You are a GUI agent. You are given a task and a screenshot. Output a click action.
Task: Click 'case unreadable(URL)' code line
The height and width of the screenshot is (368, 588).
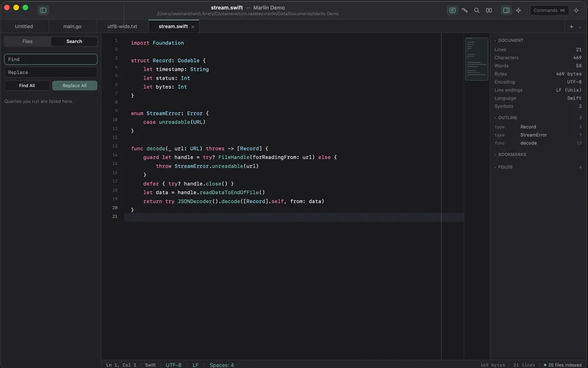pos(175,122)
